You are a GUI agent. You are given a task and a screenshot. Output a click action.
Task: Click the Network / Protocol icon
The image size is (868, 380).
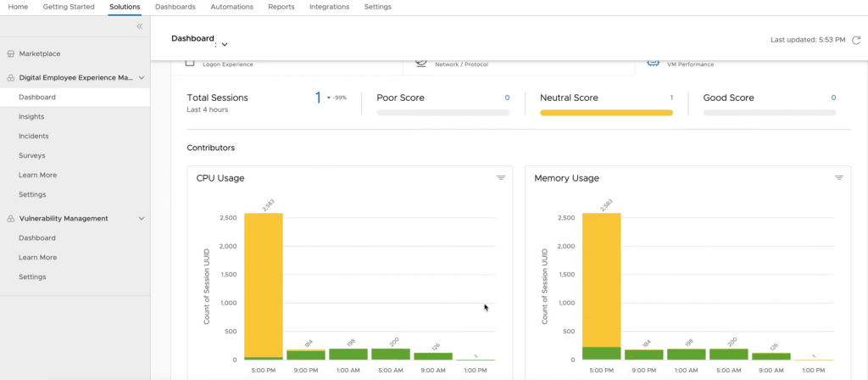tap(421, 63)
